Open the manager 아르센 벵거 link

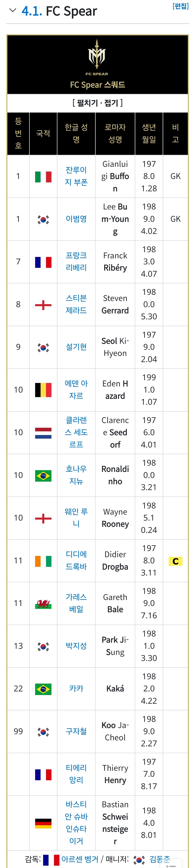(x=80, y=859)
